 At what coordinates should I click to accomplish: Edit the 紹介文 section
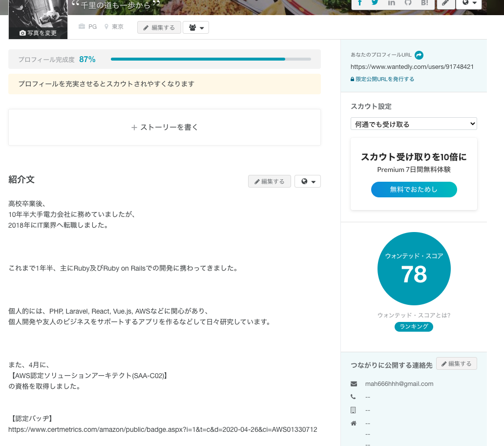(270, 181)
